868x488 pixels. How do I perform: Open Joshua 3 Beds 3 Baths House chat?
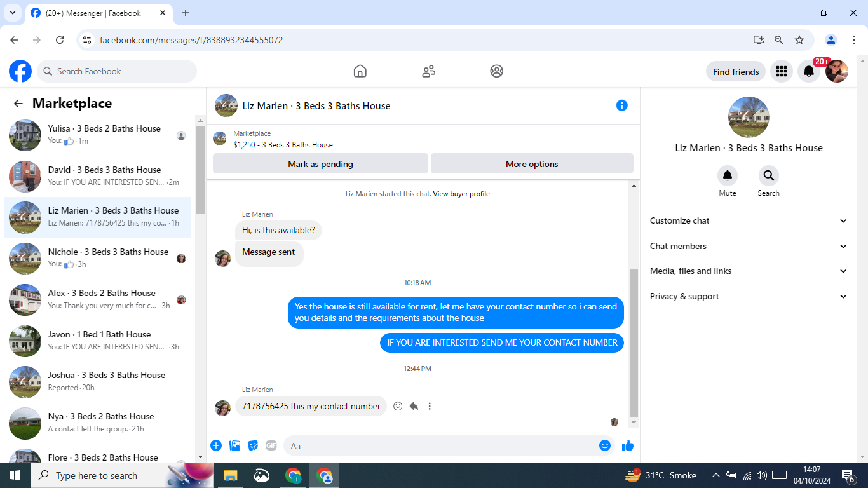point(98,382)
